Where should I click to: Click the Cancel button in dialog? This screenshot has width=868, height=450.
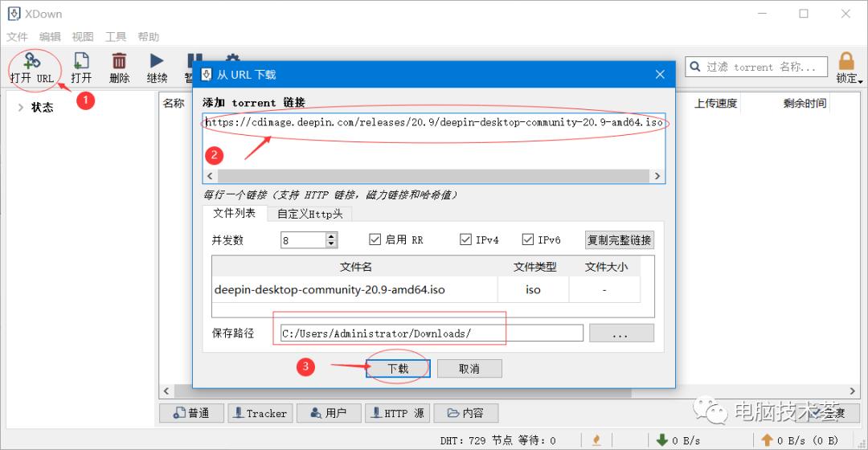click(469, 369)
